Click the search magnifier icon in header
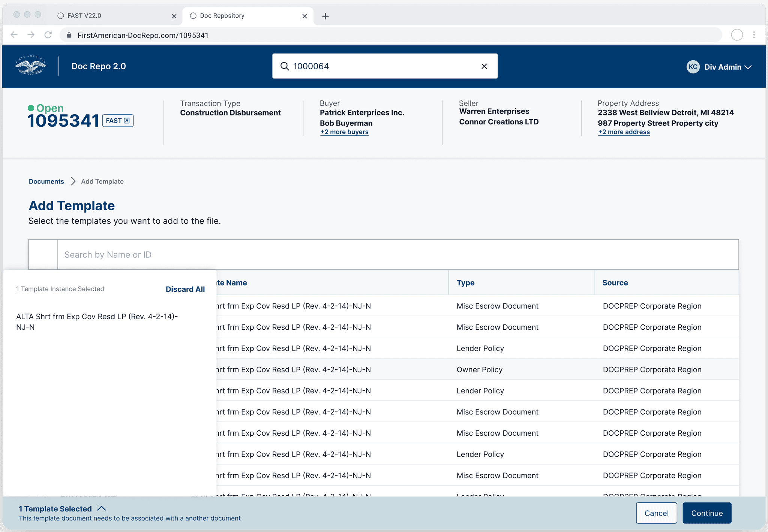This screenshot has width=768, height=532. pyautogui.click(x=285, y=66)
